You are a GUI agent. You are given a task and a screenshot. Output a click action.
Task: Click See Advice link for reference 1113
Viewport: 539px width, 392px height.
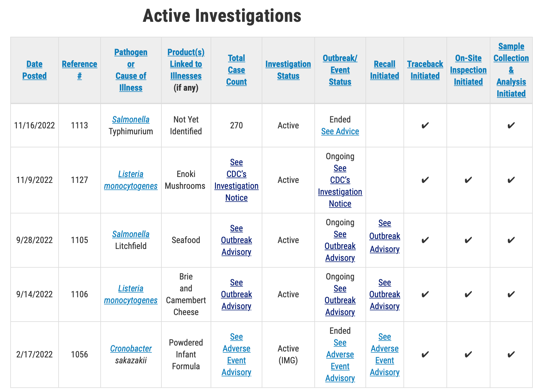pyautogui.click(x=340, y=131)
